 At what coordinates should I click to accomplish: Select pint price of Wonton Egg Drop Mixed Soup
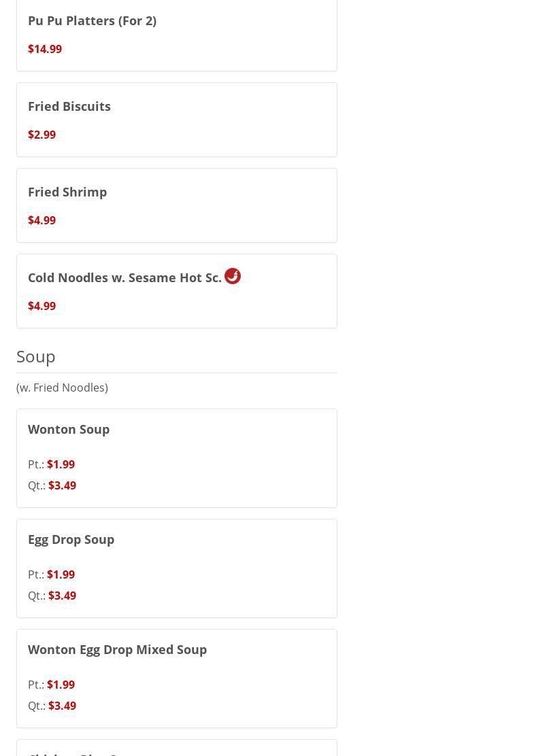[x=61, y=685]
